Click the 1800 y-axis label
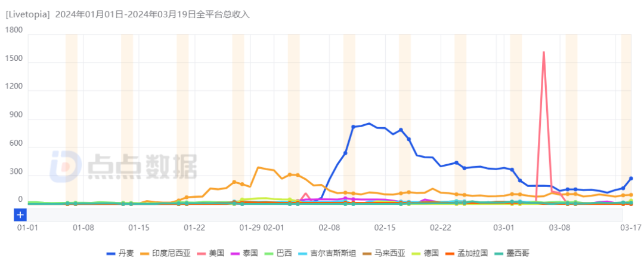 click(14, 30)
